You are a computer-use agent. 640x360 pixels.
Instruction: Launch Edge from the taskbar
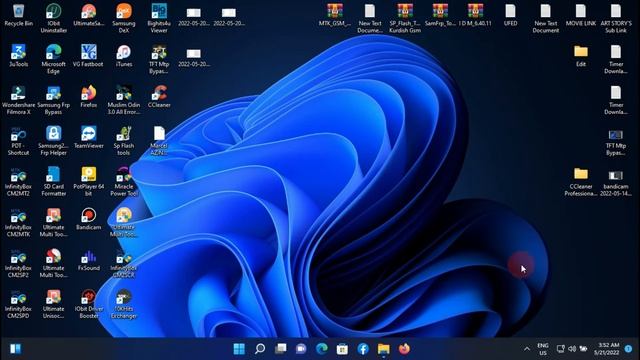[322, 349]
